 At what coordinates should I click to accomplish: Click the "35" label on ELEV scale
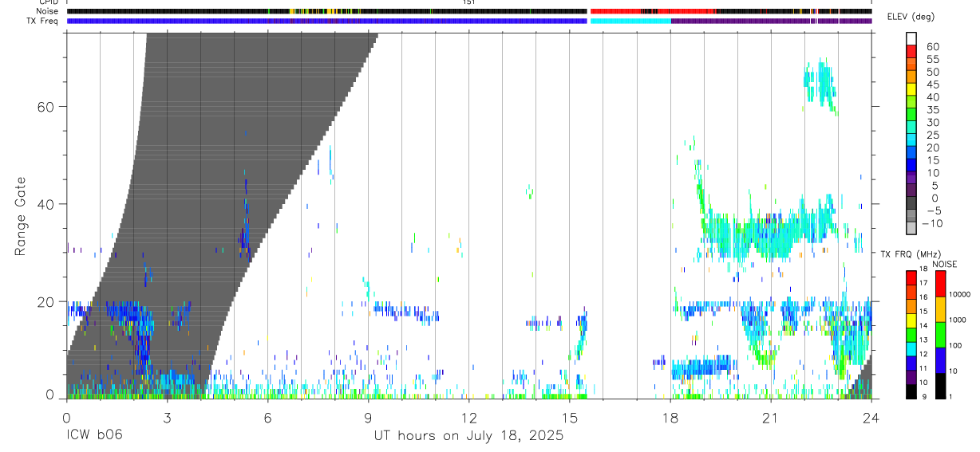(x=932, y=110)
